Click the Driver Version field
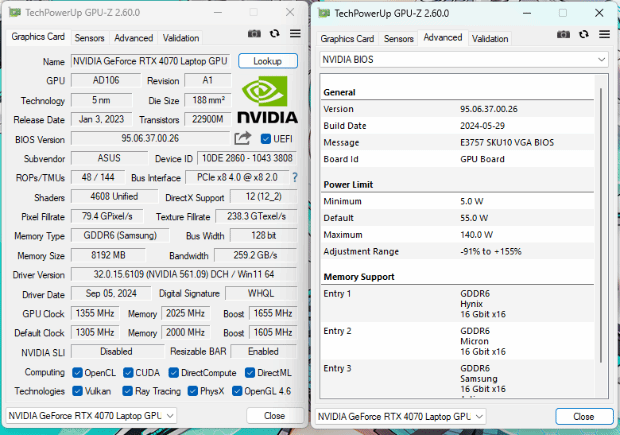This screenshot has width=620, height=435. click(x=184, y=274)
